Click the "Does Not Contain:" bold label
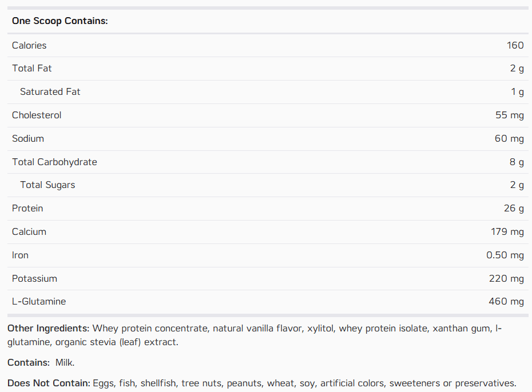The width and height of the screenshot is (532, 392). 49,383
